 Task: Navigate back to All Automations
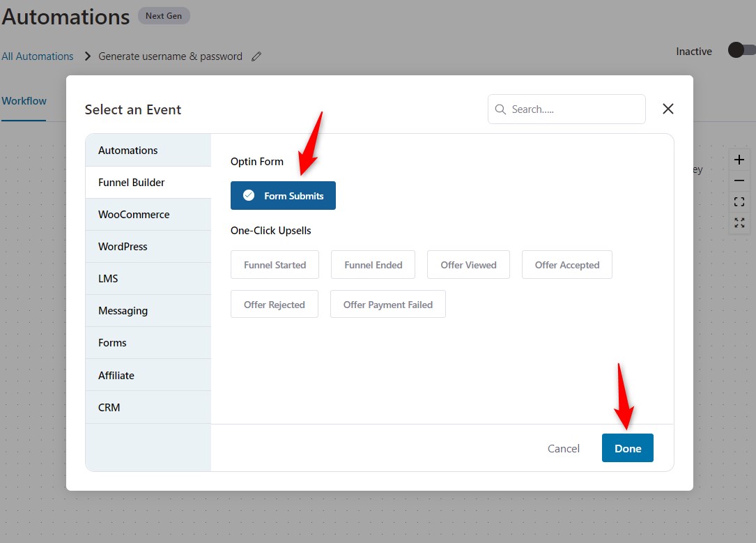(37, 56)
